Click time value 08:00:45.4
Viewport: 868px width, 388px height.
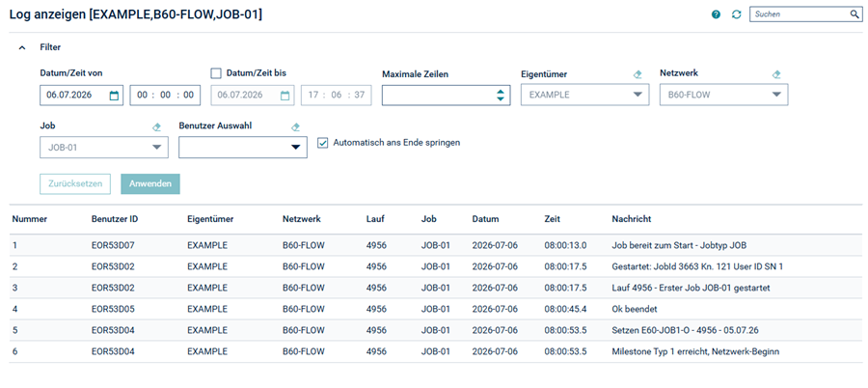pos(566,309)
